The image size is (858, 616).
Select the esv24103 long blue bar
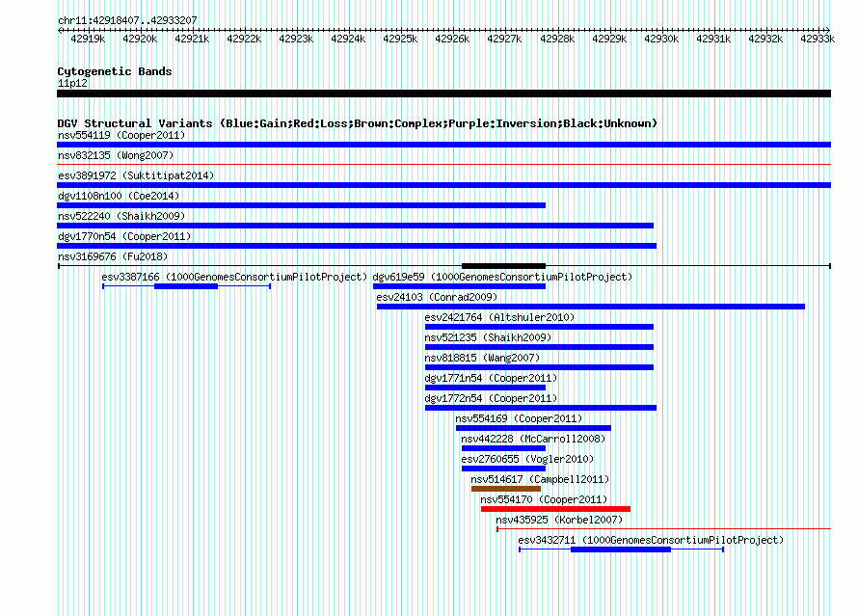(x=591, y=307)
